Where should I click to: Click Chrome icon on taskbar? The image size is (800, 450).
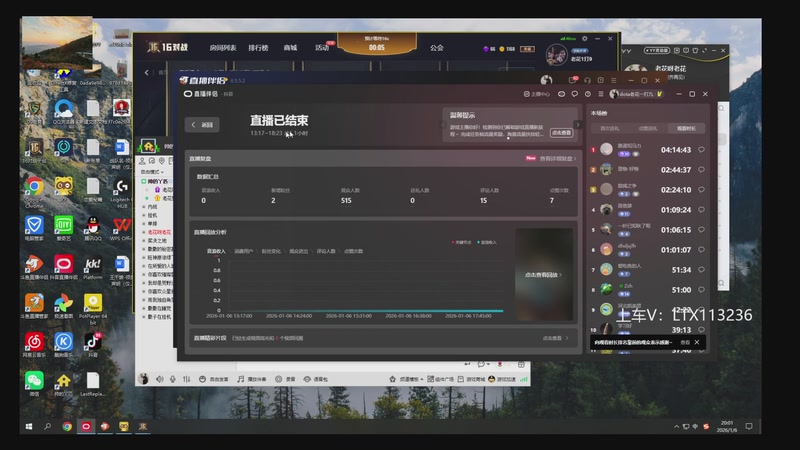pos(67,427)
